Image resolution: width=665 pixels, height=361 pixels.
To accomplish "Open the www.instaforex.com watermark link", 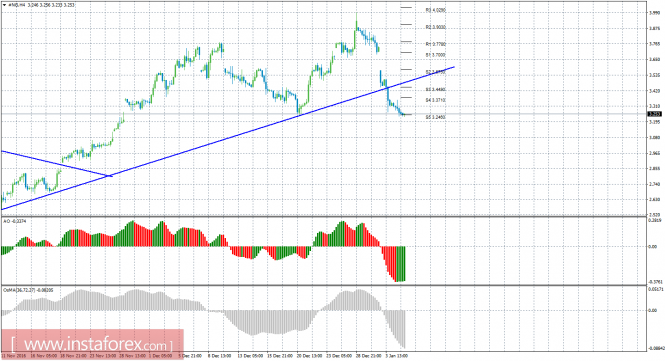I will point(92,344).
